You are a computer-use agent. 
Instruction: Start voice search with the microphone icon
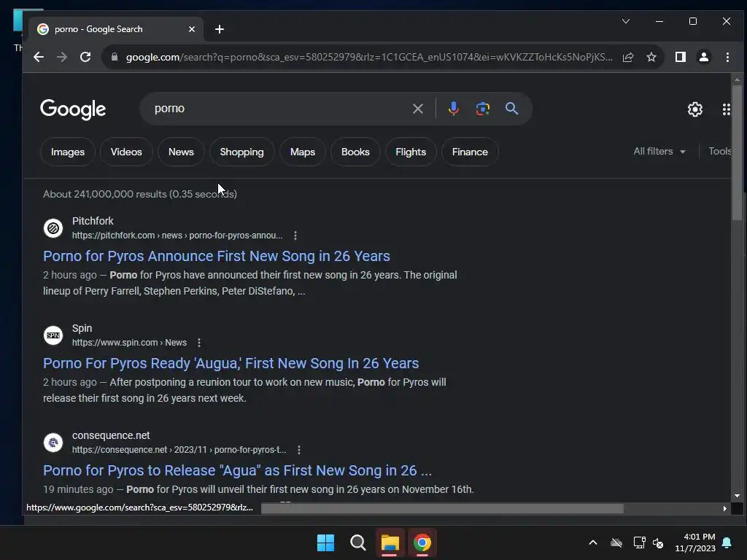pyautogui.click(x=454, y=109)
